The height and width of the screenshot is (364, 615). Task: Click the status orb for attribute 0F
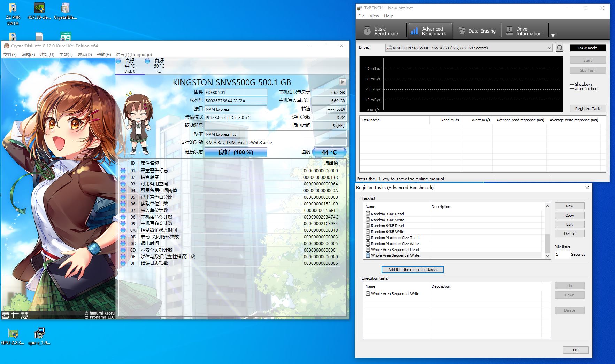click(123, 263)
